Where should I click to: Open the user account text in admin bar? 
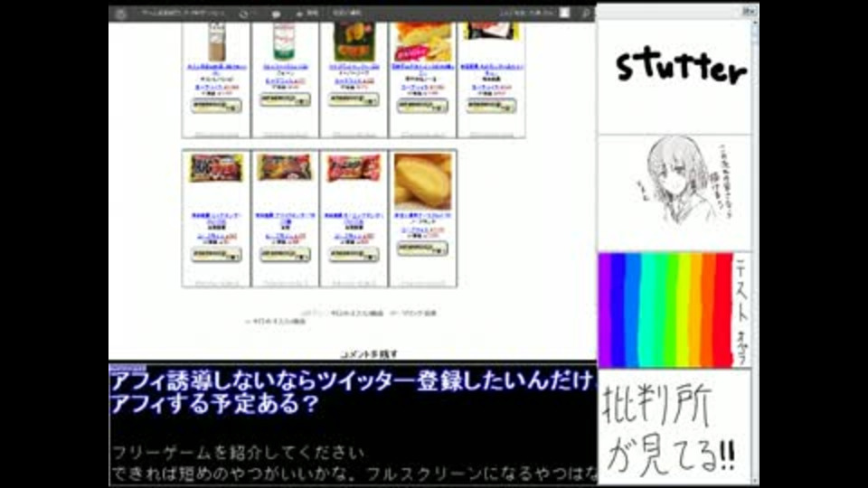tap(526, 13)
